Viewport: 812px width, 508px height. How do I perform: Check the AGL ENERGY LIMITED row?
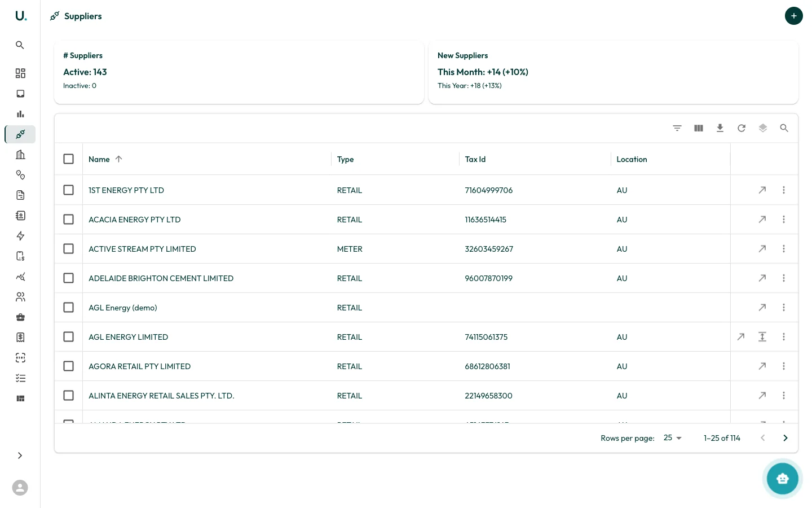(69, 337)
